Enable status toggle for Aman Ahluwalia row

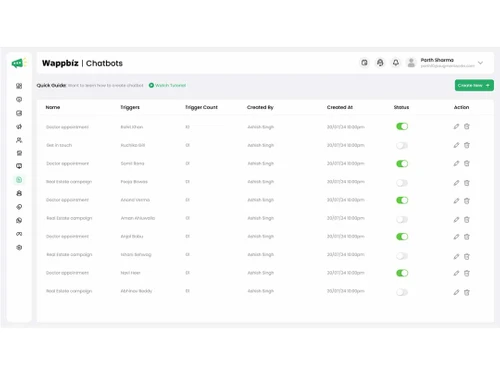point(402,219)
